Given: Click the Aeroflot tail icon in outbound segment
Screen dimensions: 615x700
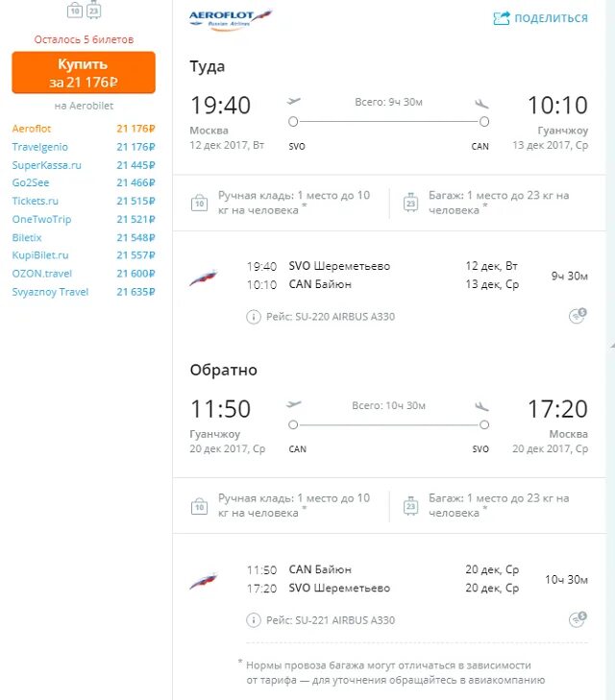Looking at the screenshot, I should [x=203, y=278].
